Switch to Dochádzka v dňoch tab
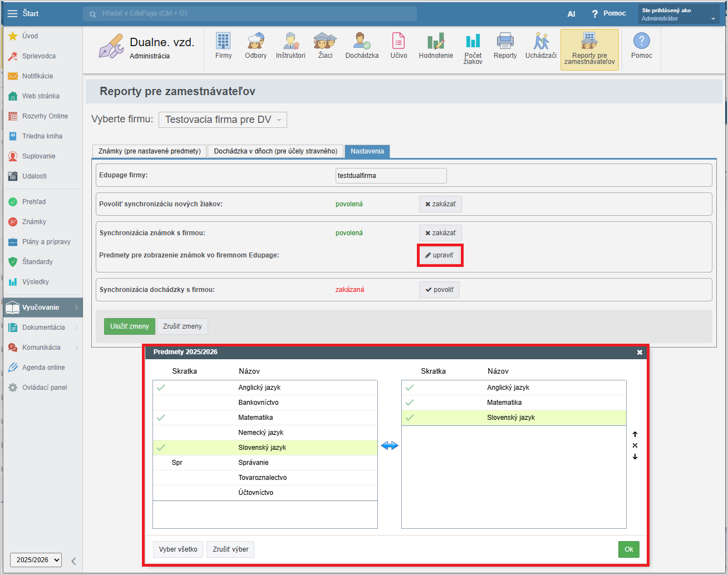The height and width of the screenshot is (575, 728). (276, 151)
